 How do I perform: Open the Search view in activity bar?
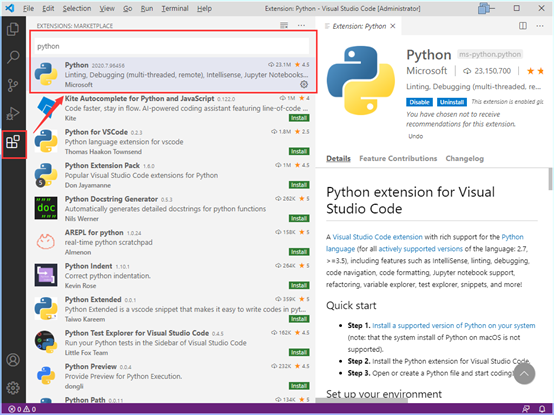tap(13, 57)
